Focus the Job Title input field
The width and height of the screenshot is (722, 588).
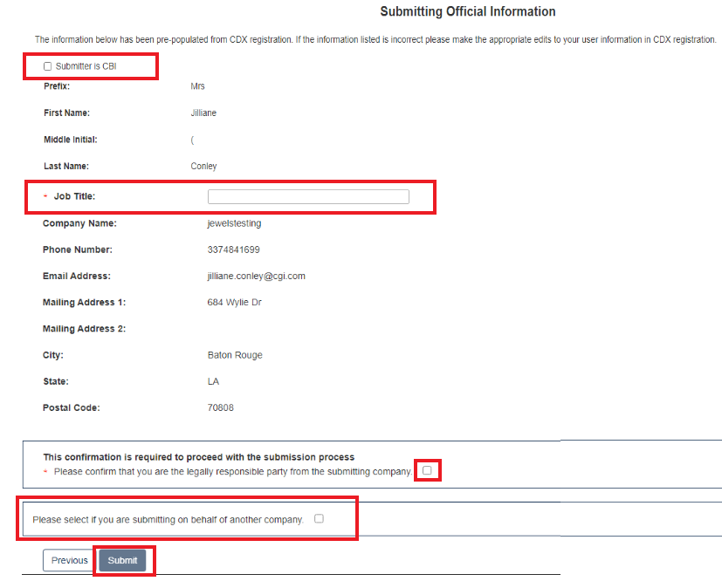308,196
